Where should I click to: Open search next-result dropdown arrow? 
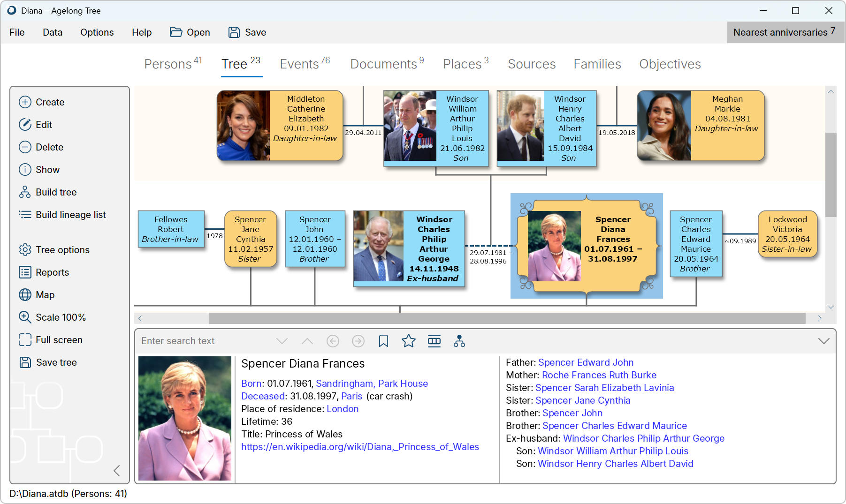click(x=282, y=341)
